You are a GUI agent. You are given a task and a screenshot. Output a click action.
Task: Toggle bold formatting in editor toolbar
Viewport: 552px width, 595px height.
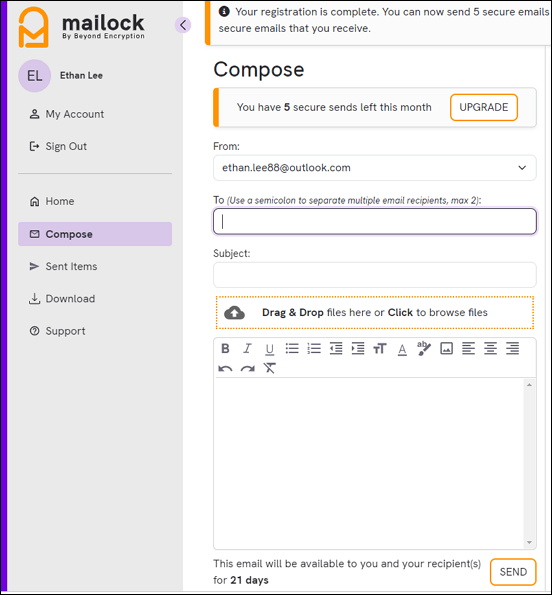[225, 348]
